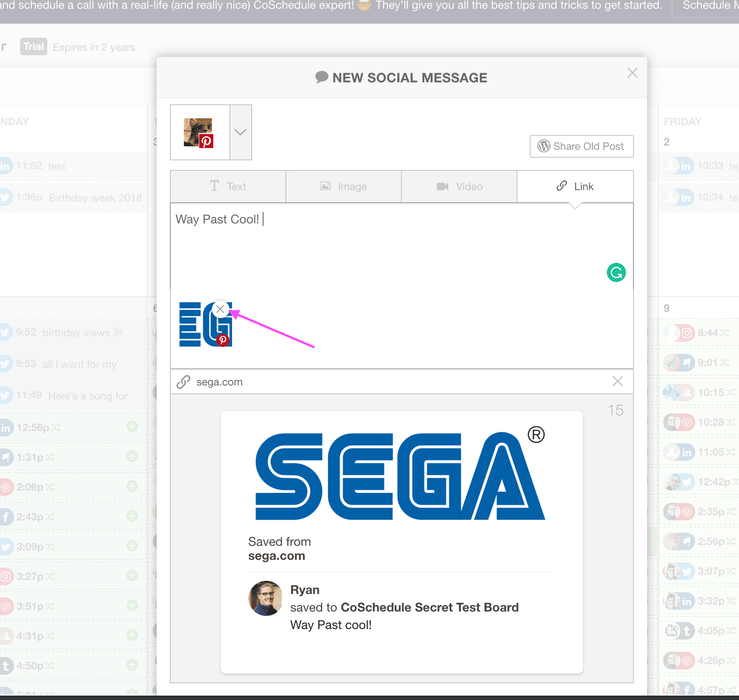
Task: Click the Share Old Post button
Action: (581, 146)
